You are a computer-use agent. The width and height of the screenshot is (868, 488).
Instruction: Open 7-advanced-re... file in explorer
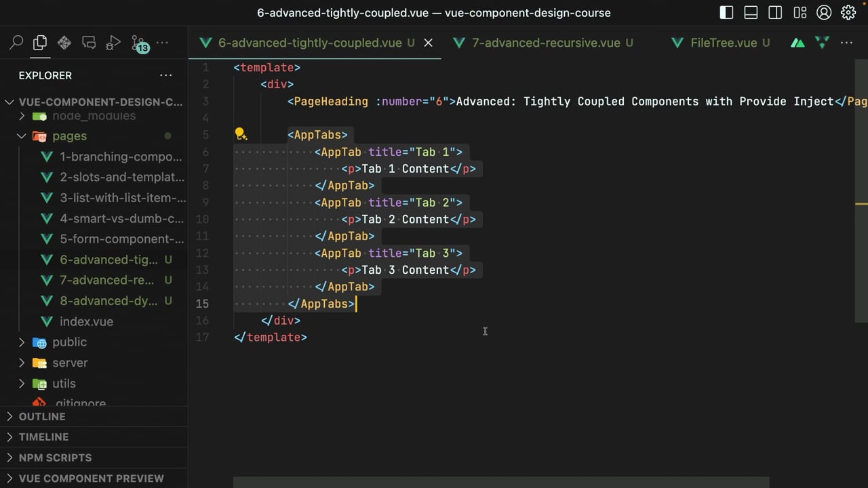(x=106, y=280)
